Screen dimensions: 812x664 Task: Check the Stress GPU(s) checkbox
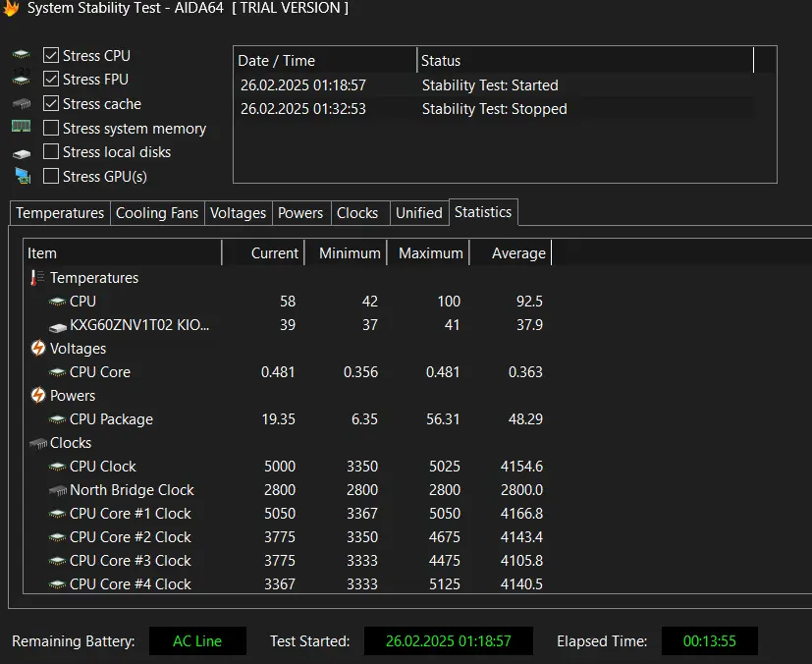51,176
